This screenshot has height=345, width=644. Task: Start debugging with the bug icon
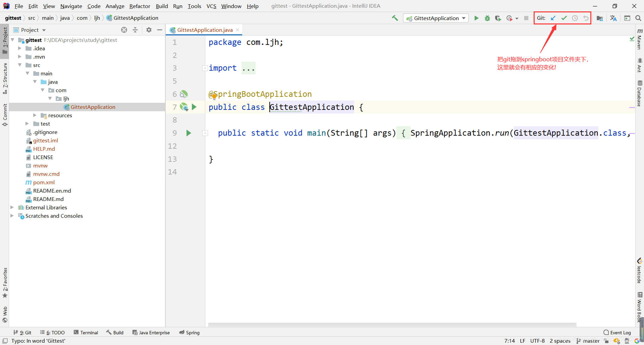(x=487, y=18)
